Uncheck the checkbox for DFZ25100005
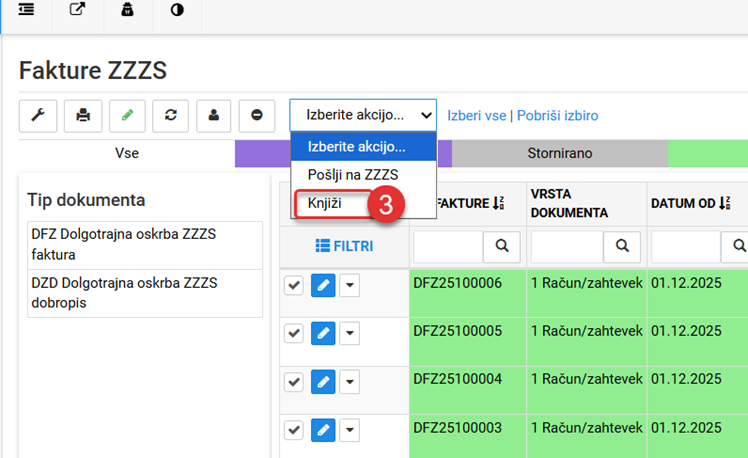748x458 pixels. point(294,333)
